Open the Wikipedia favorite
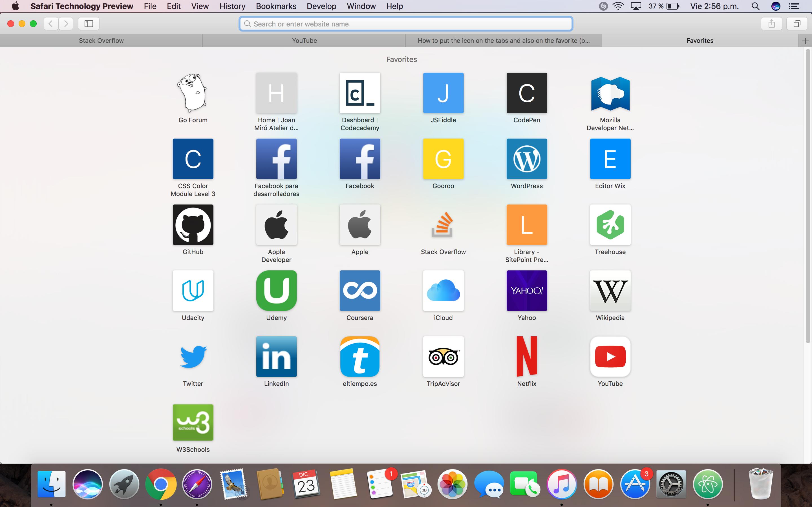Image resolution: width=812 pixels, height=507 pixels. (610, 290)
